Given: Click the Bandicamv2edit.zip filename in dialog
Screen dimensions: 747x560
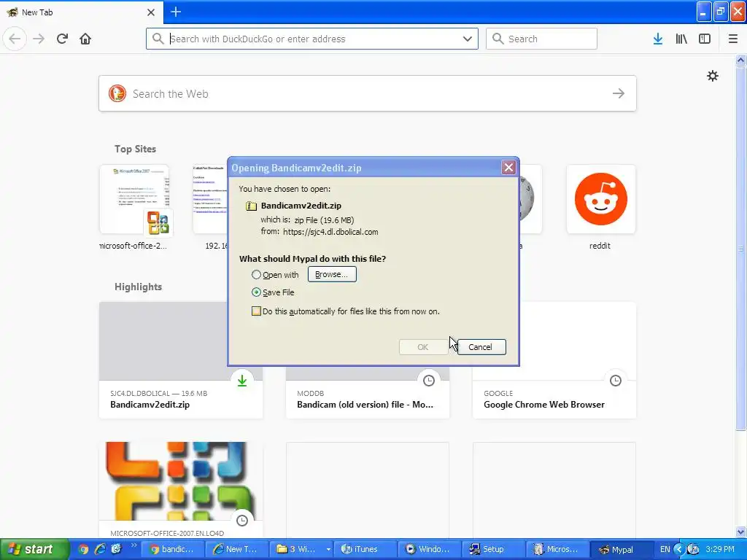Looking at the screenshot, I should pos(301,206).
